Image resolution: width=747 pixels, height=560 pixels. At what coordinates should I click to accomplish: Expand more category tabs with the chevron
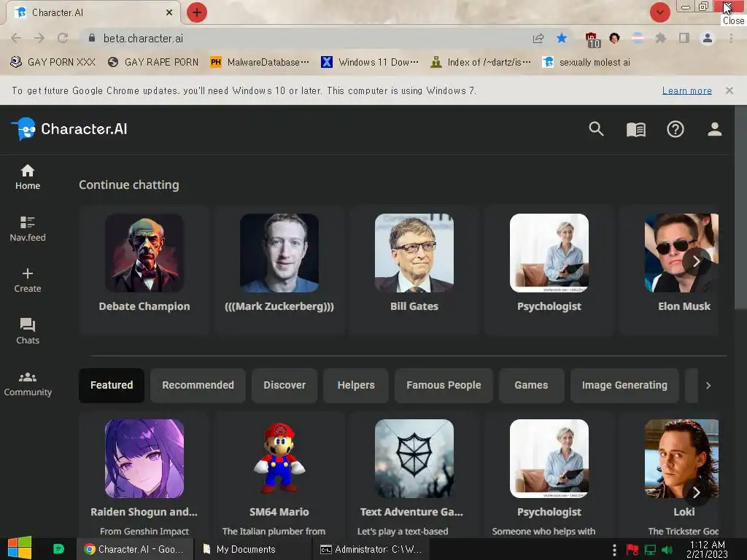point(708,385)
